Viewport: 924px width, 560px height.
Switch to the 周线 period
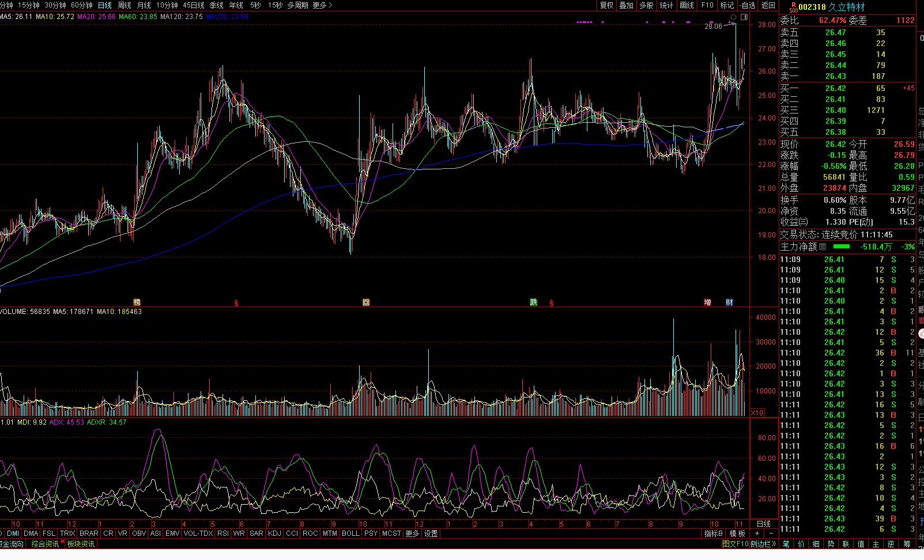coord(125,5)
